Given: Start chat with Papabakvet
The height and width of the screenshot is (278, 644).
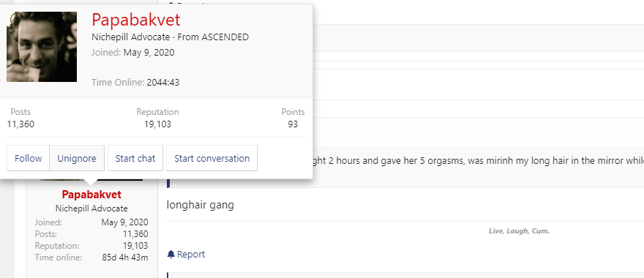Looking at the screenshot, I should coord(135,158).
